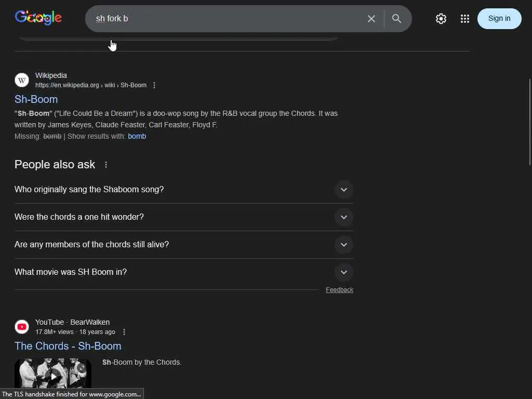Expand "Were the chords a one hit wonder?"
This screenshot has height=399, width=532.
tap(343, 217)
